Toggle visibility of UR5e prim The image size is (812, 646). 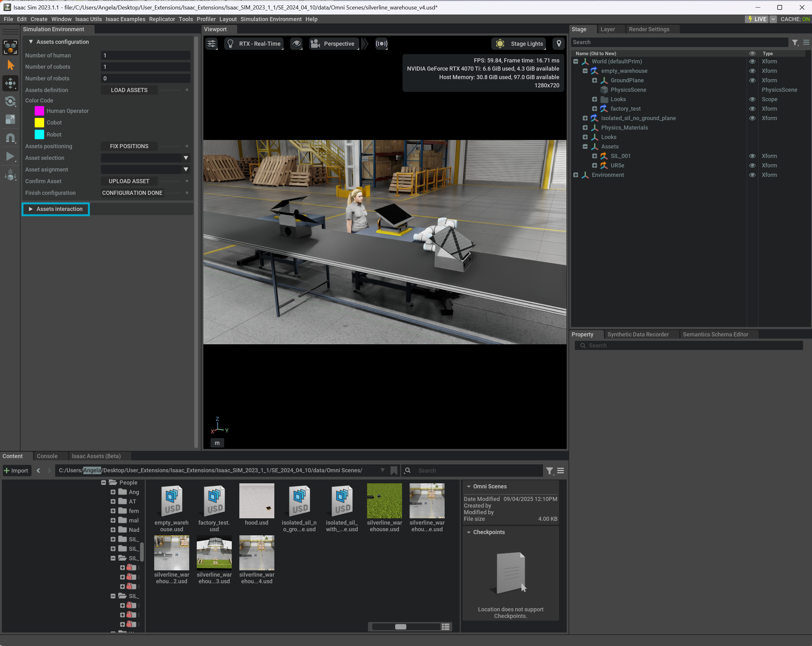tap(752, 165)
